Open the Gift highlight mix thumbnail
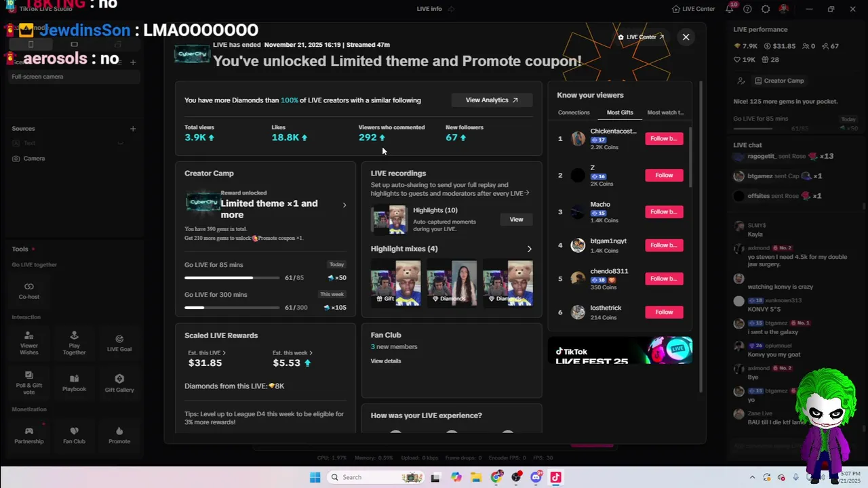 click(395, 283)
